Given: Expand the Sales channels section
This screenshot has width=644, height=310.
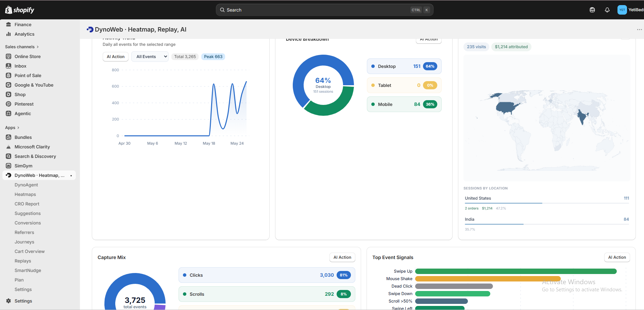Looking at the screenshot, I should (x=22, y=47).
